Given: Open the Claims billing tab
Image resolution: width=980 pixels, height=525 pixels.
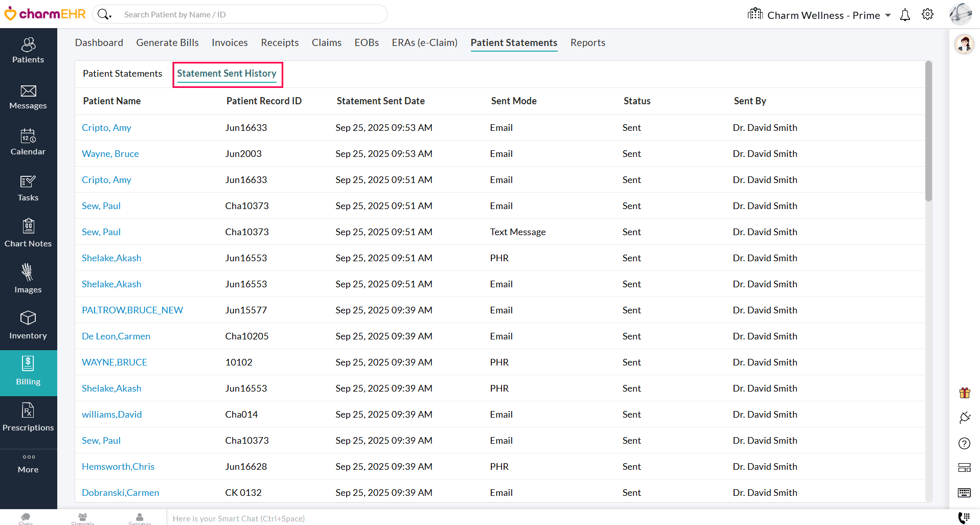Looking at the screenshot, I should 326,43.
